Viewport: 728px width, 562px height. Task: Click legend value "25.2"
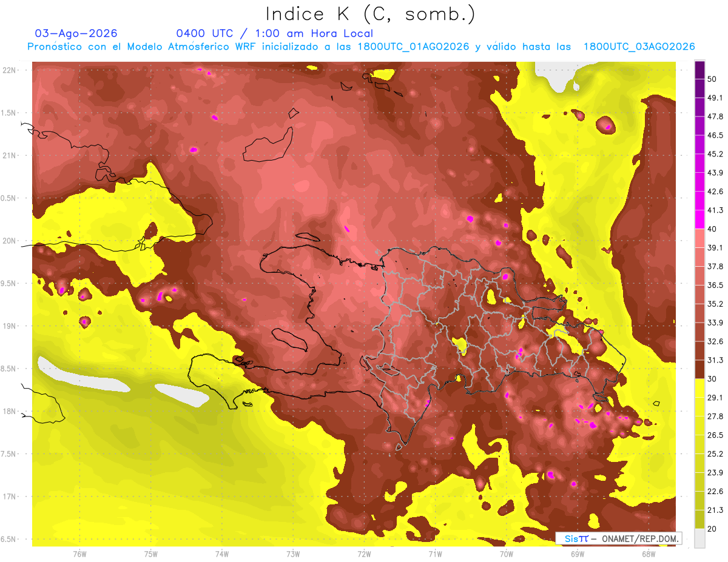click(715, 453)
